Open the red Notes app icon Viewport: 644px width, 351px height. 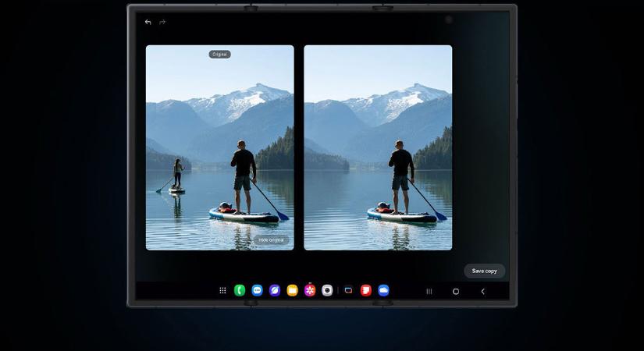365,291
